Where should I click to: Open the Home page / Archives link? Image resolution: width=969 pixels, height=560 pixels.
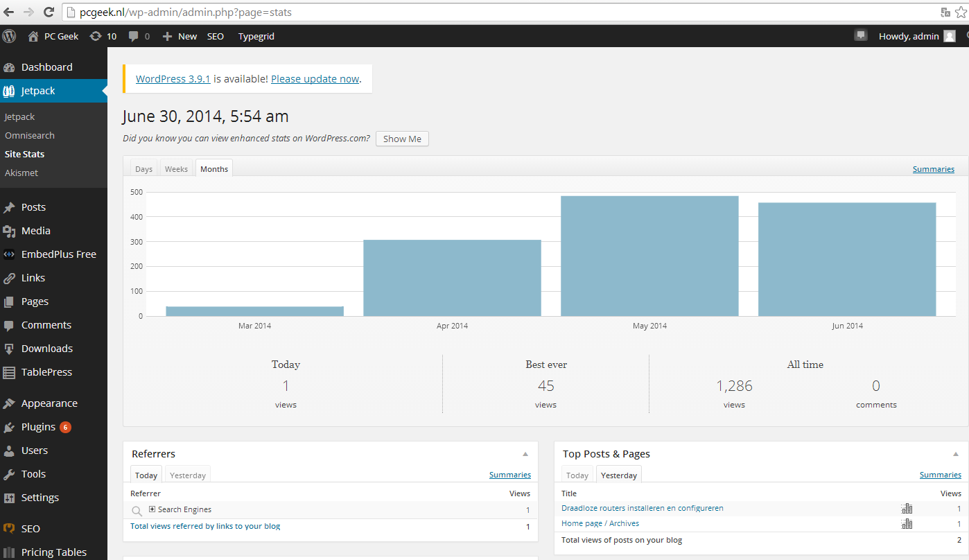click(600, 523)
